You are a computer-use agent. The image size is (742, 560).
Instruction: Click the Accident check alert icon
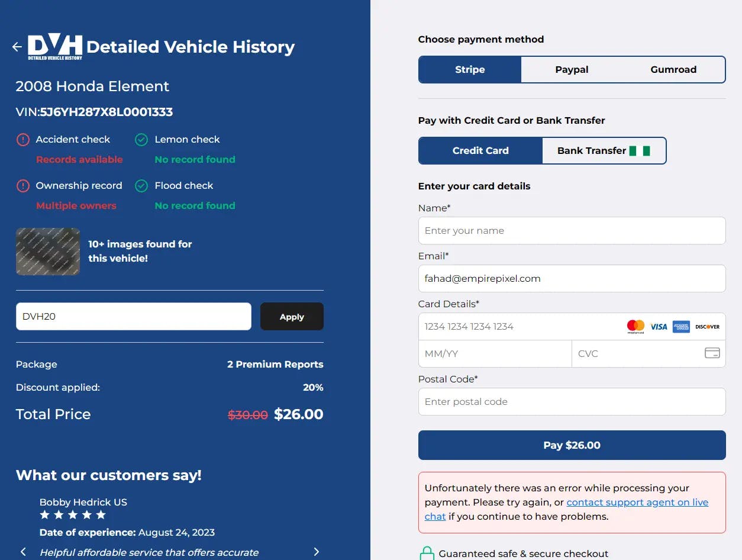(22, 140)
